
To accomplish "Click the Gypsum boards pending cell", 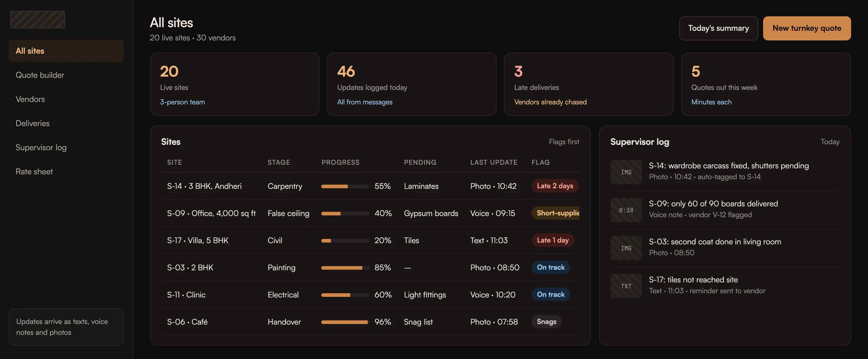I will tap(431, 213).
